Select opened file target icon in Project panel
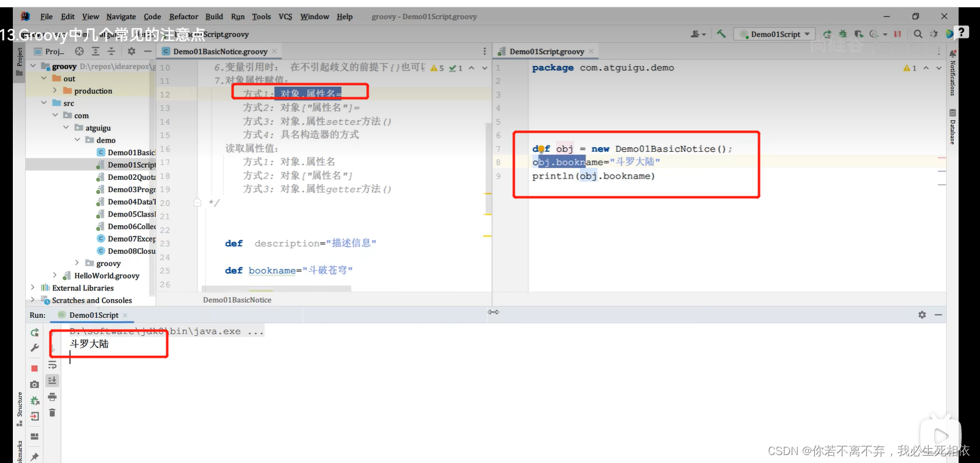 (x=79, y=51)
